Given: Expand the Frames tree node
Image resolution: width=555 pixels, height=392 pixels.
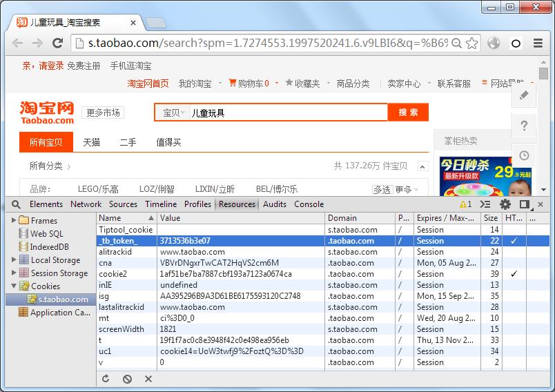Looking at the screenshot, I should click(14, 220).
